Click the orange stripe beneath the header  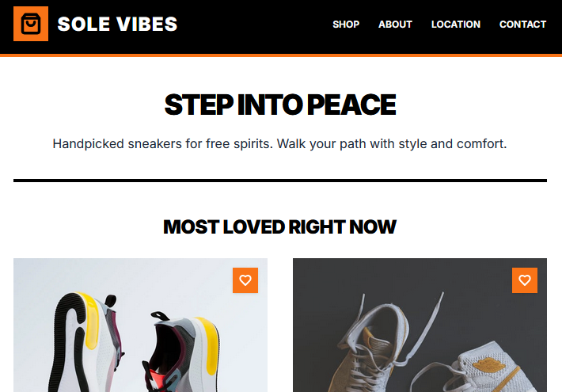point(279,55)
